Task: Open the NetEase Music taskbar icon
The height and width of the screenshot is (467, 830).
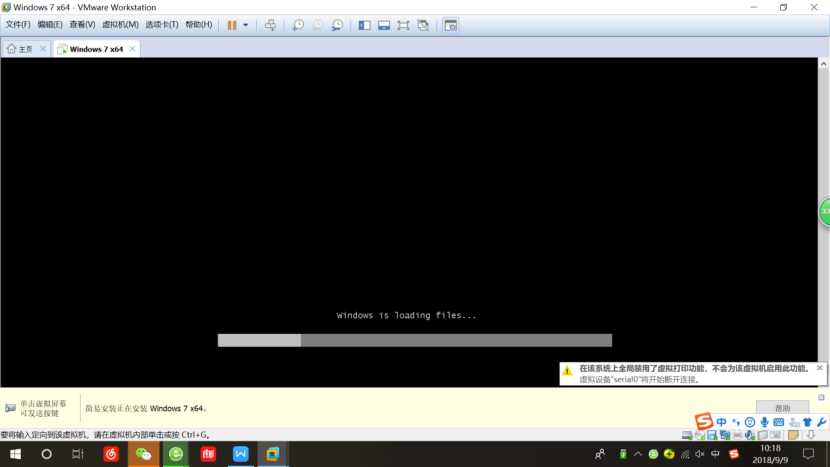Action: tap(111, 454)
